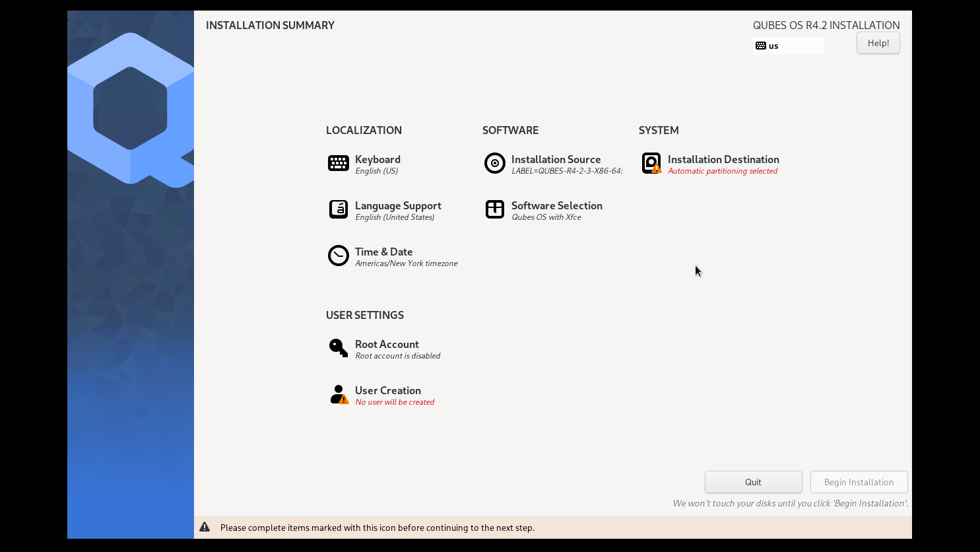This screenshot has width=980, height=552.
Task: Click the Language Support icon
Action: click(339, 209)
